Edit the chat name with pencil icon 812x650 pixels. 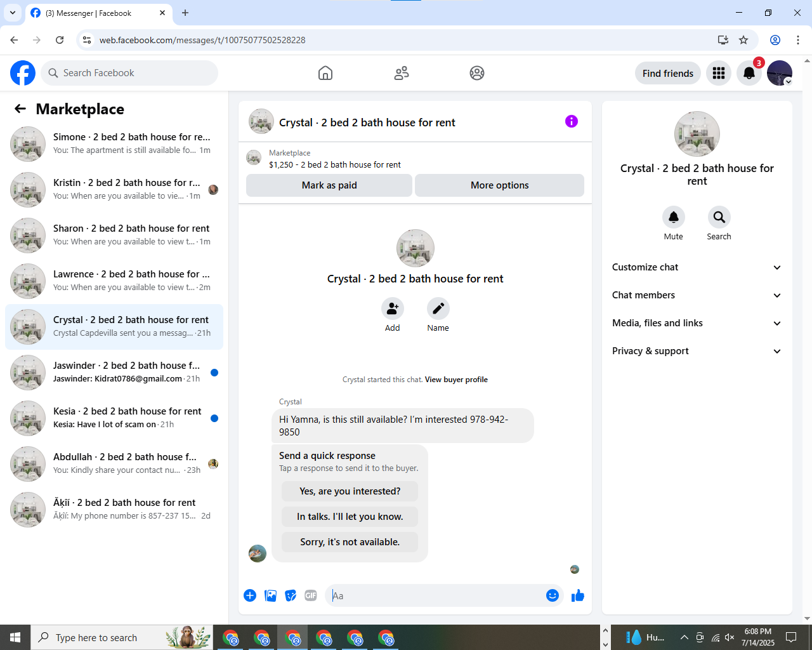coord(438,308)
